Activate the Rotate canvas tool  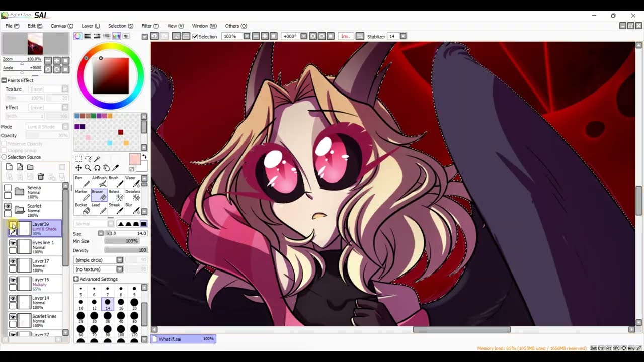click(97, 168)
